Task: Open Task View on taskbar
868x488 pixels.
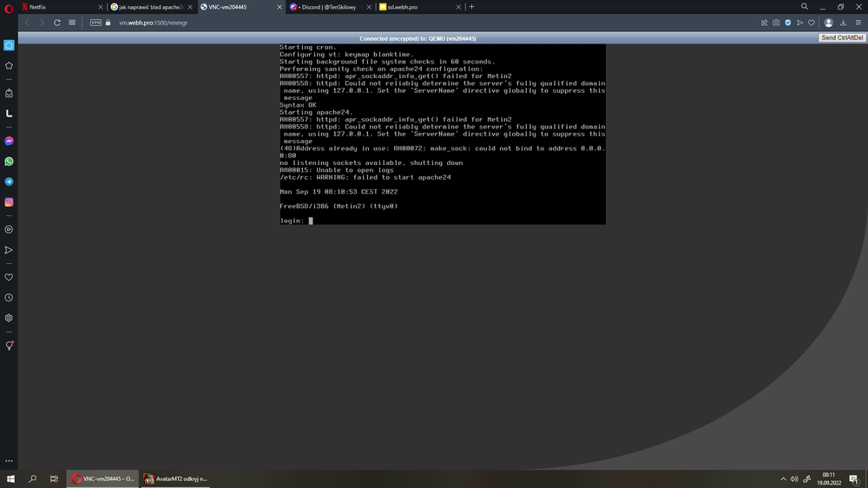Action: click(54, 478)
